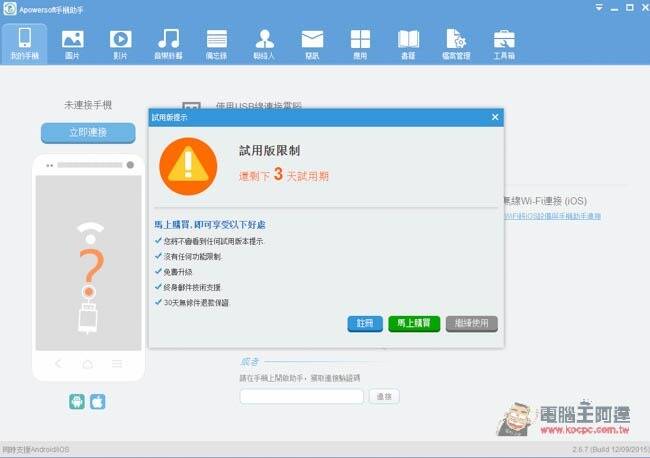Click the Apple iOS icon below phone

click(x=98, y=402)
